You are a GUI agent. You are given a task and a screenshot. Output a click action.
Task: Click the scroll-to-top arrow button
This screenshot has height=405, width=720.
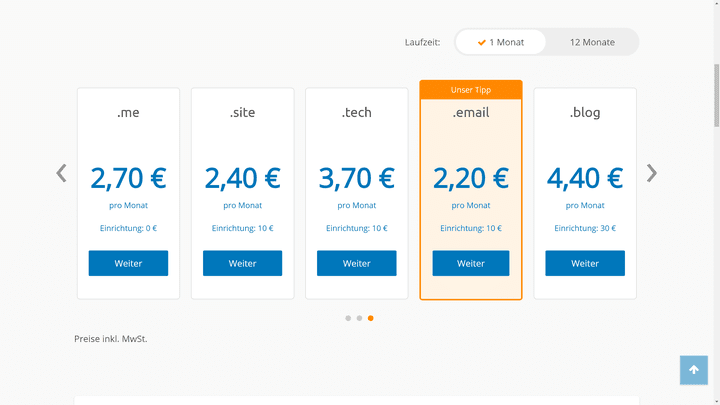coord(693,370)
